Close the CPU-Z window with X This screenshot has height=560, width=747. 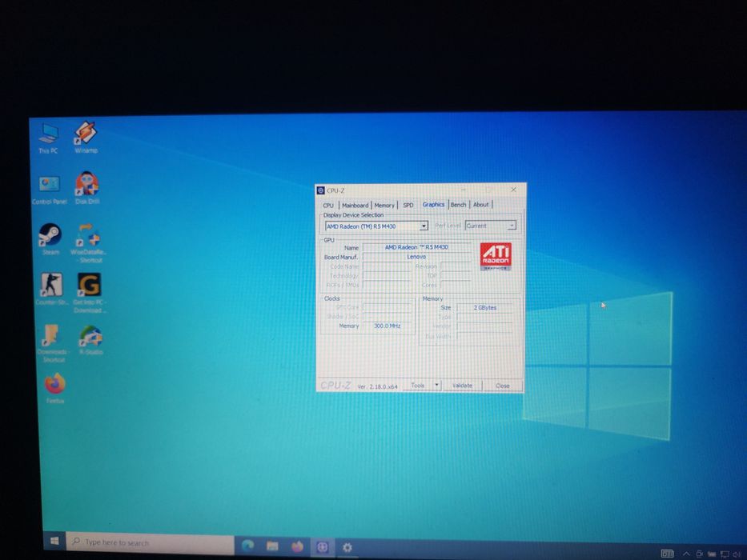(513, 190)
